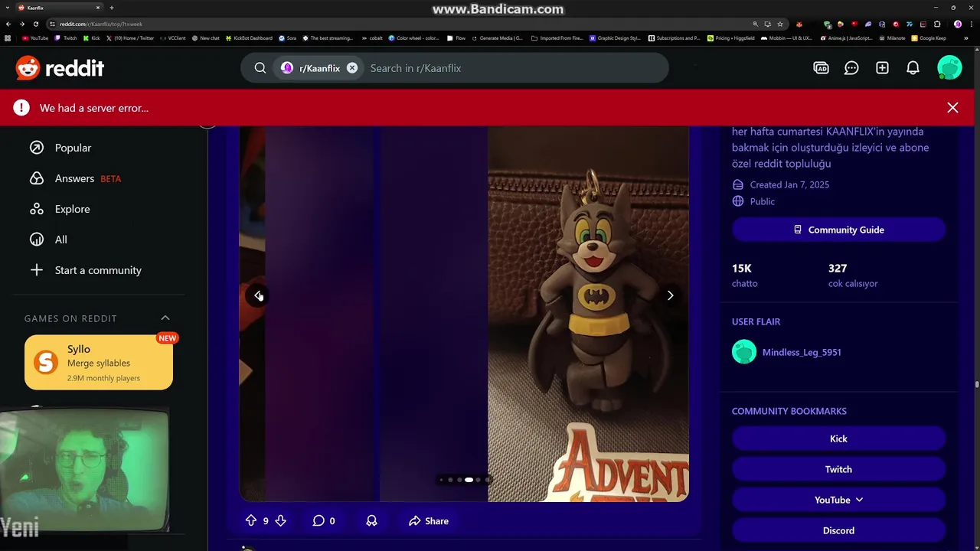Go forward in the browser
Viewport: 980px width, 551px height.
click(x=22, y=24)
